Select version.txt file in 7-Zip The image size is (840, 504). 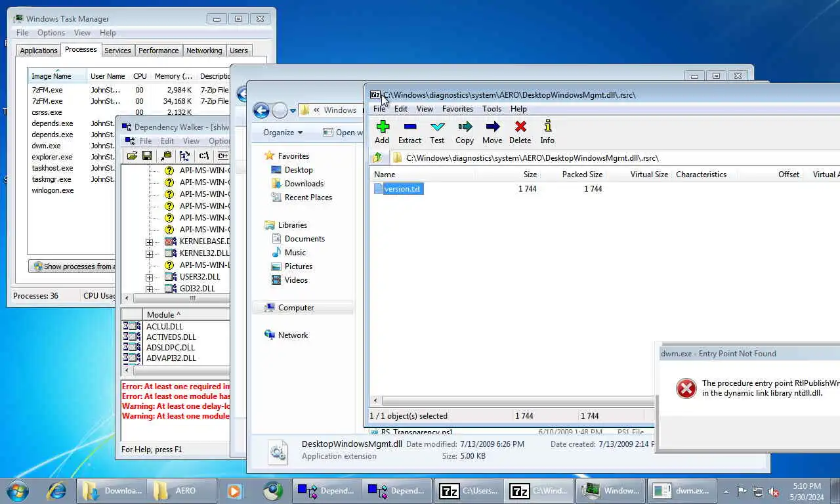coord(398,189)
